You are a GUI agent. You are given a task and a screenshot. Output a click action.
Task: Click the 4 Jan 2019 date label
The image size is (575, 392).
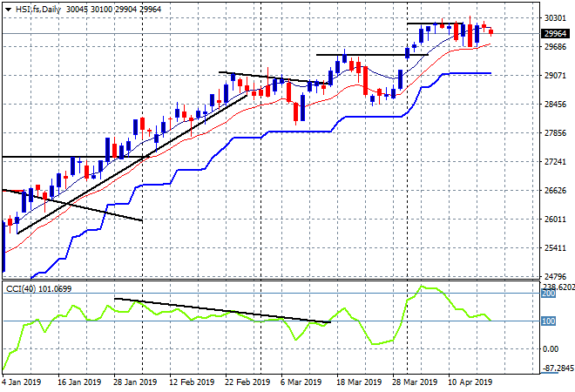[24, 382]
